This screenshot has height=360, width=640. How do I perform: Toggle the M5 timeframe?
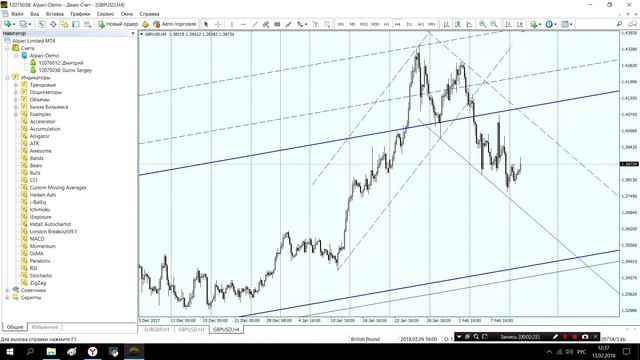coord(352,24)
